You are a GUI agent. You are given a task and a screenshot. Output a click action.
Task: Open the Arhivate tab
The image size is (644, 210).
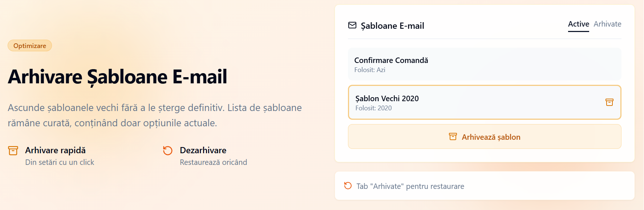(607, 24)
